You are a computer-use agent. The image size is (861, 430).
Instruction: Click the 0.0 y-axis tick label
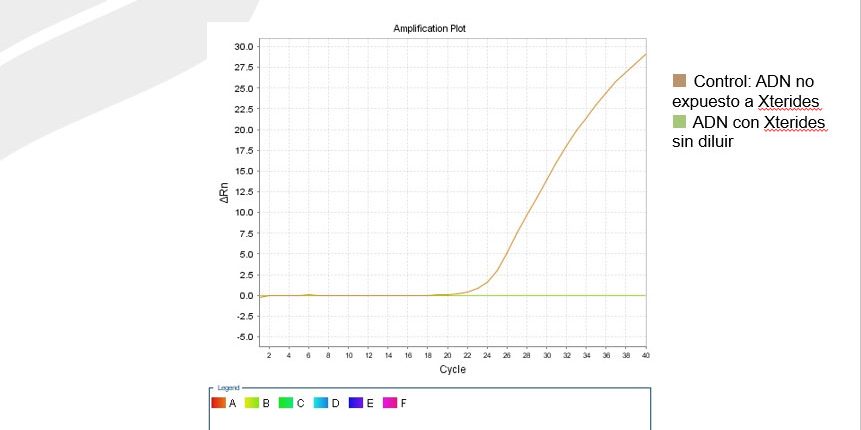(x=245, y=296)
